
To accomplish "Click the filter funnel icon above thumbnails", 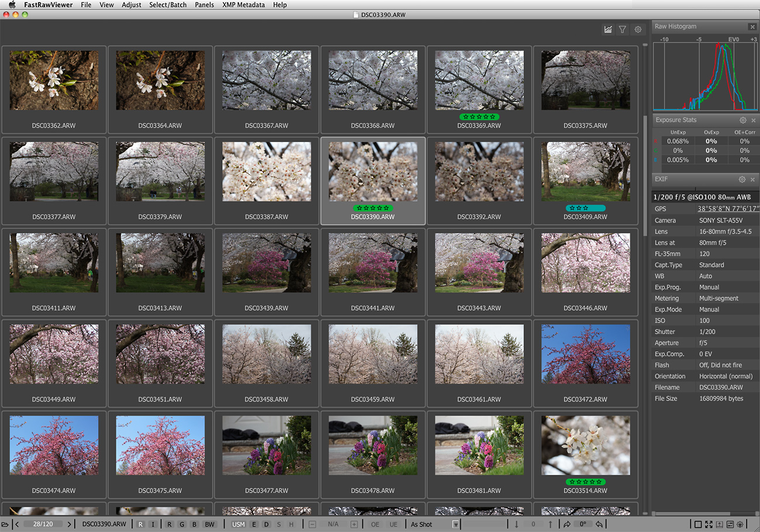I will (623, 29).
